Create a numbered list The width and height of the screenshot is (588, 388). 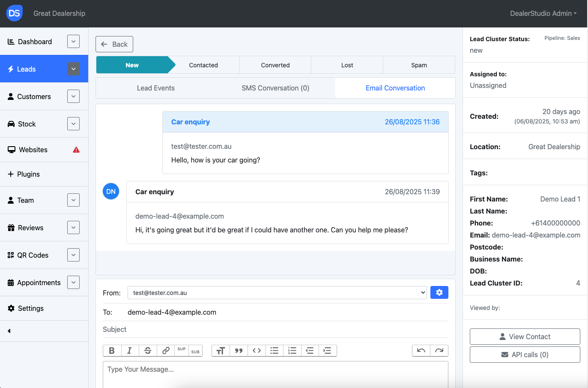pos(292,351)
